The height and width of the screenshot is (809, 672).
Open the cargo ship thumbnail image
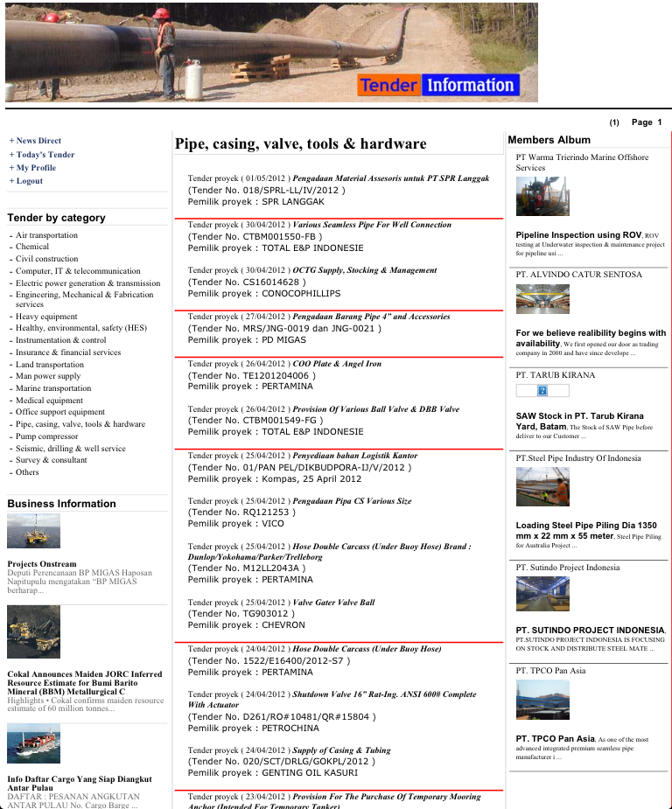tap(33, 743)
